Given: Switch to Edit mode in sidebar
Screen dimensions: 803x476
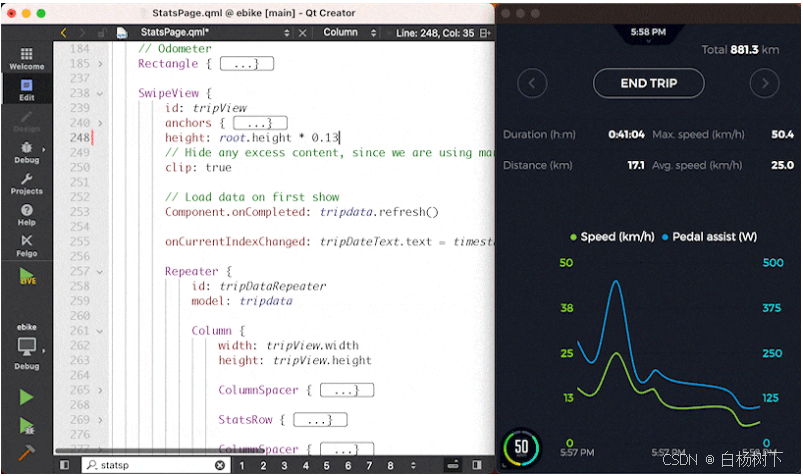Looking at the screenshot, I should pyautogui.click(x=27, y=89).
